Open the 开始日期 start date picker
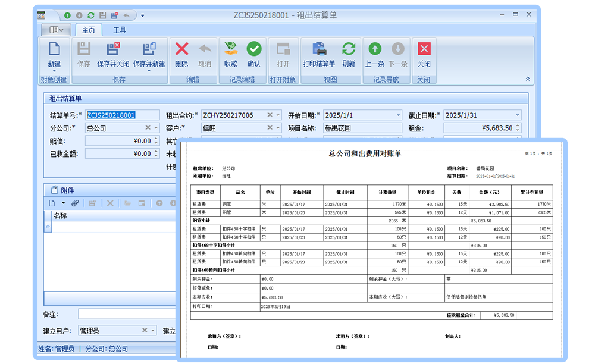Screen dimensions: 595x364 (x=397, y=114)
